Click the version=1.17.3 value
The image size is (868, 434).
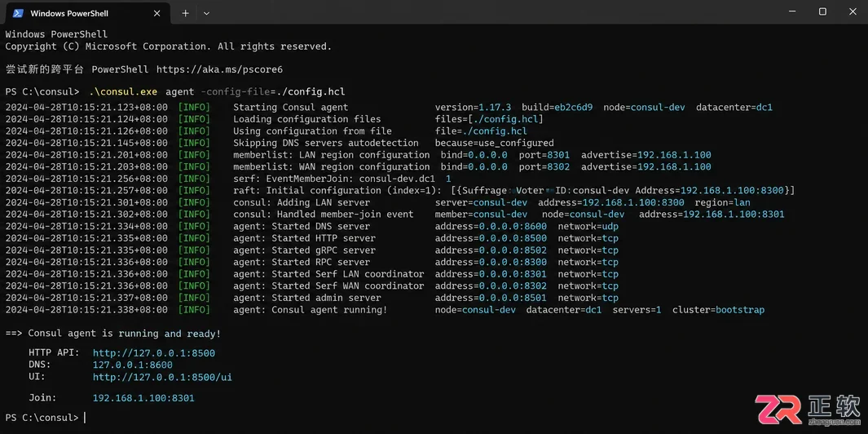473,107
